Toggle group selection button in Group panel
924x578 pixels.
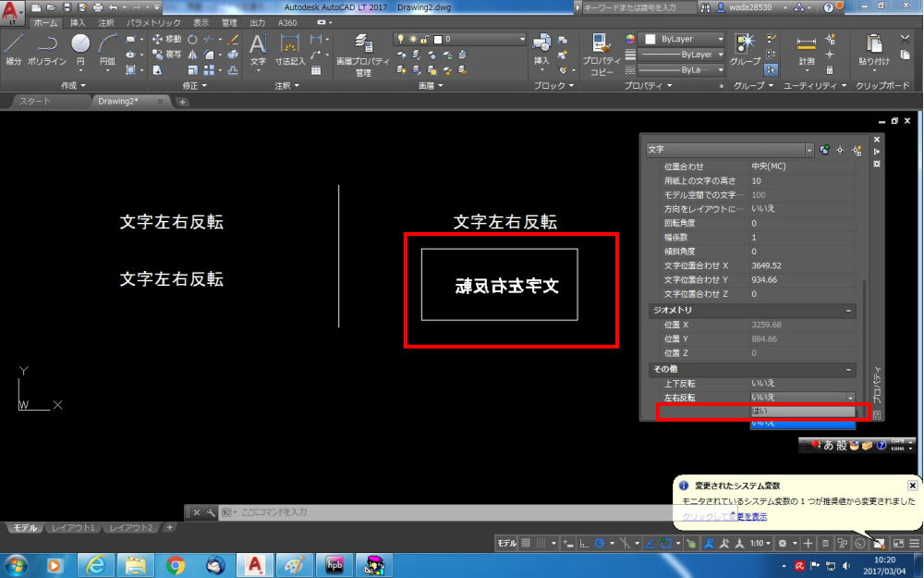click(x=771, y=70)
